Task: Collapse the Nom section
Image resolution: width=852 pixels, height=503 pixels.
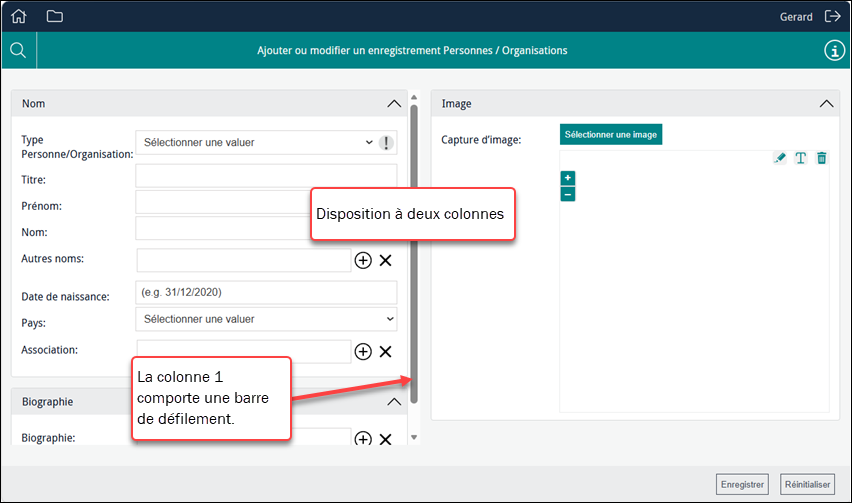Action: click(x=394, y=104)
